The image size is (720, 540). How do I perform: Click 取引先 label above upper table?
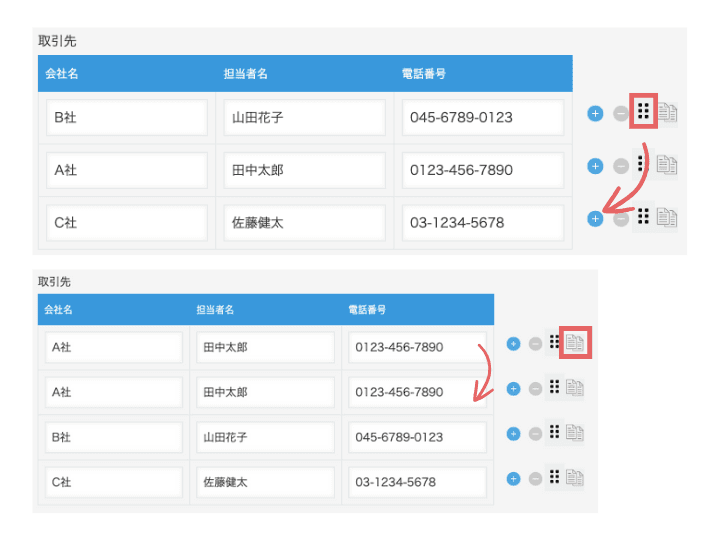tap(57, 41)
